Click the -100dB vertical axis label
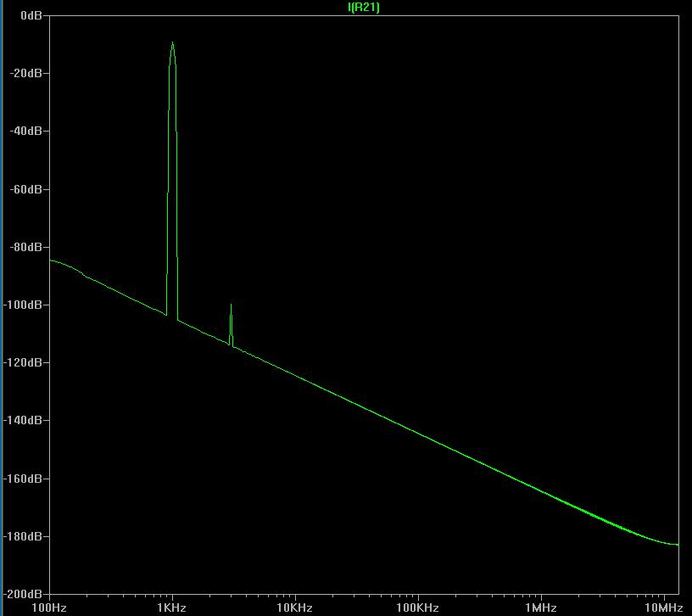Screen dimensions: 692x616 click(x=23, y=305)
